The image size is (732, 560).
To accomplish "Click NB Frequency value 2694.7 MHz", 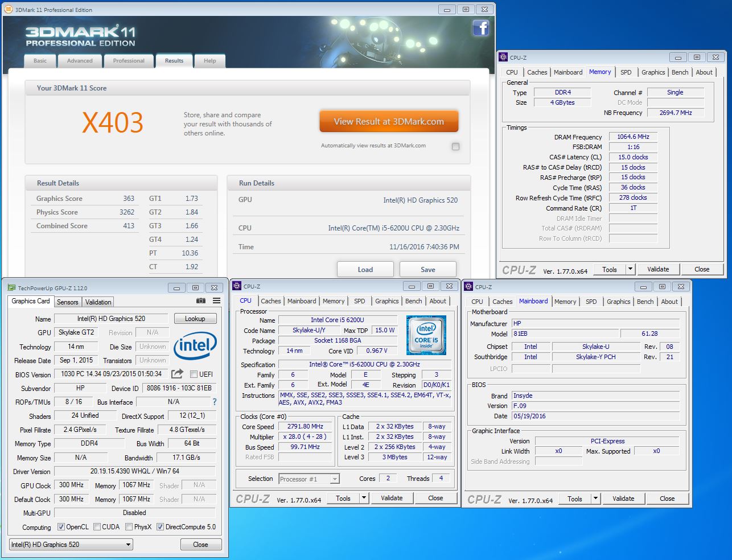I will pyautogui.click(x=676, y=113).
